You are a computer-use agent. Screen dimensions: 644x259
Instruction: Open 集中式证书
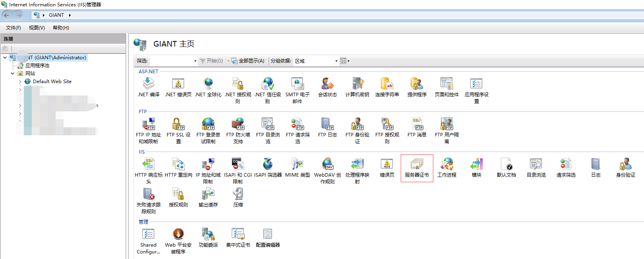coord(238,238)
